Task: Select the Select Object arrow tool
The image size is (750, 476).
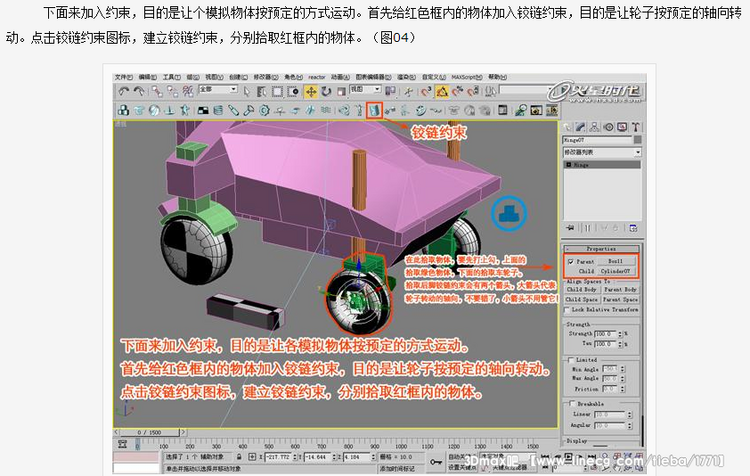Action: [x=247, y=91]
